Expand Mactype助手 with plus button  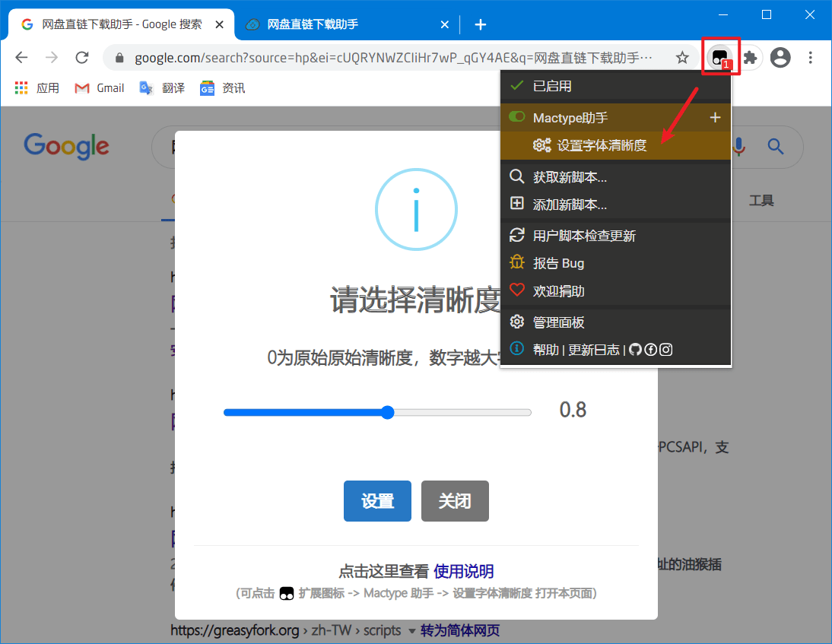714,117
